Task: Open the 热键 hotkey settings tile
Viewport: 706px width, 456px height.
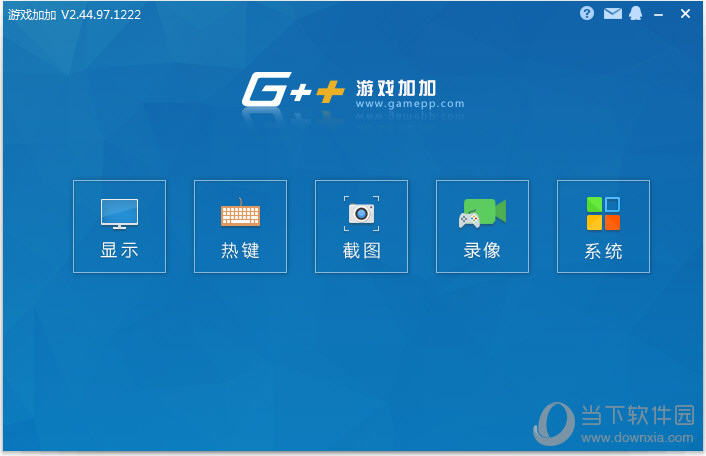Action: click(240, 226)
